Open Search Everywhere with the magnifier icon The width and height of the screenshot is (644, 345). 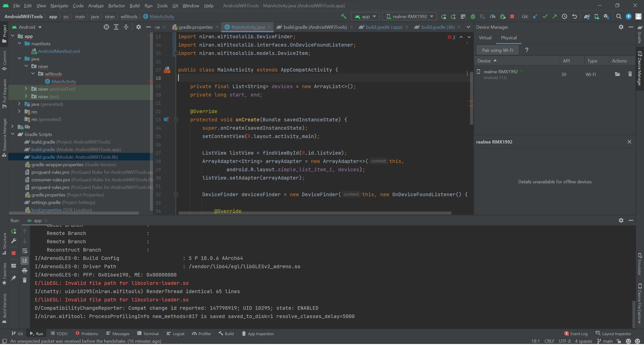[x=619, y=16]
